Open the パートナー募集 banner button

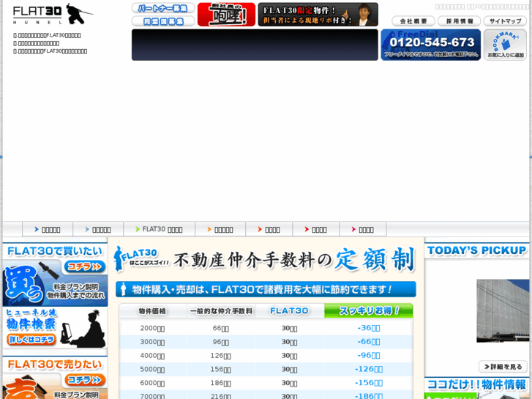(x=163, y=8)
